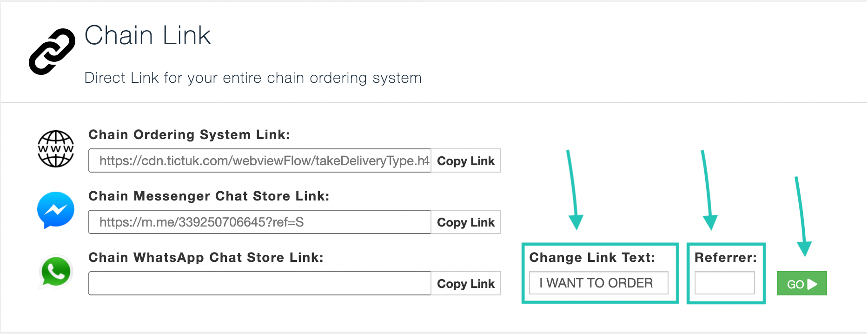This screenshot has width=868, height=334.
Task: Click the green GO button
Action: pyautogui.click(x=802, y=283)
